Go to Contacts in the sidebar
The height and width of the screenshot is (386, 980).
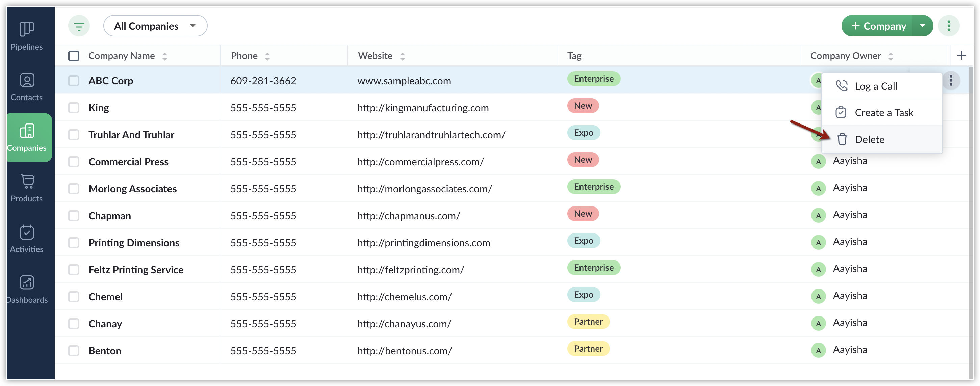pos(27,80)
